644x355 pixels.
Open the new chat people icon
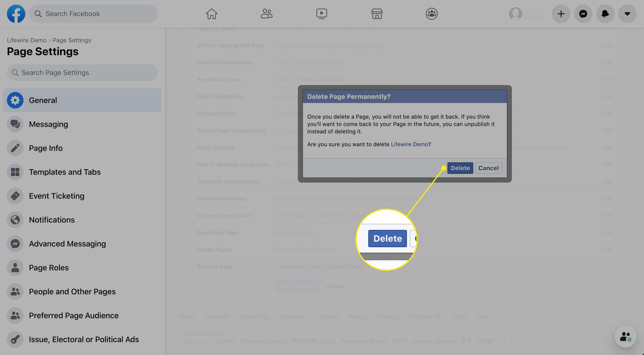625,337
